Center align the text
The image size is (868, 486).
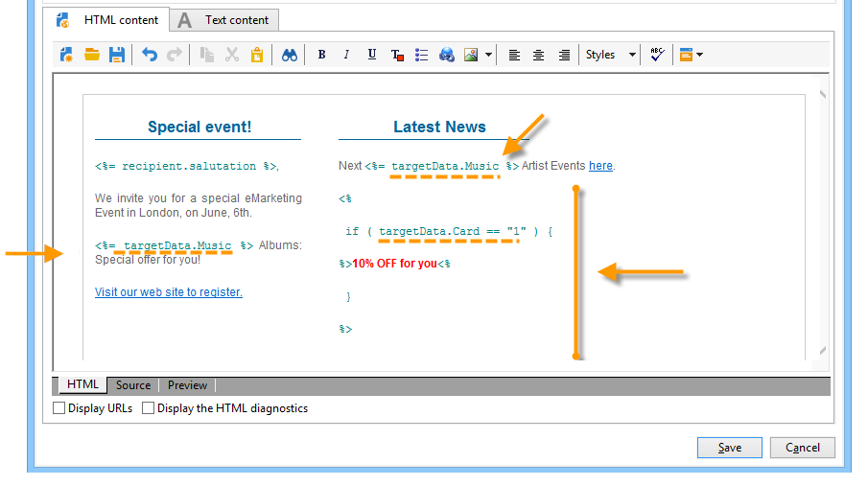[539, 55]
